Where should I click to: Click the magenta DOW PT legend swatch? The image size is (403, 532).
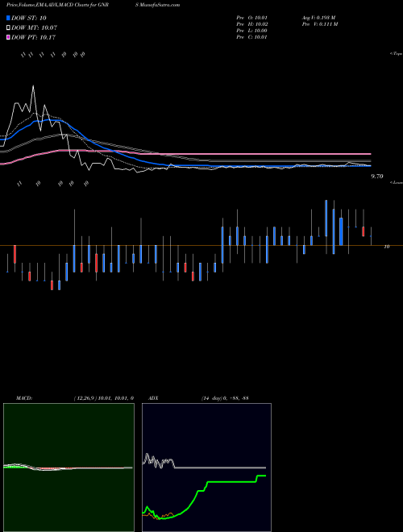8,37
